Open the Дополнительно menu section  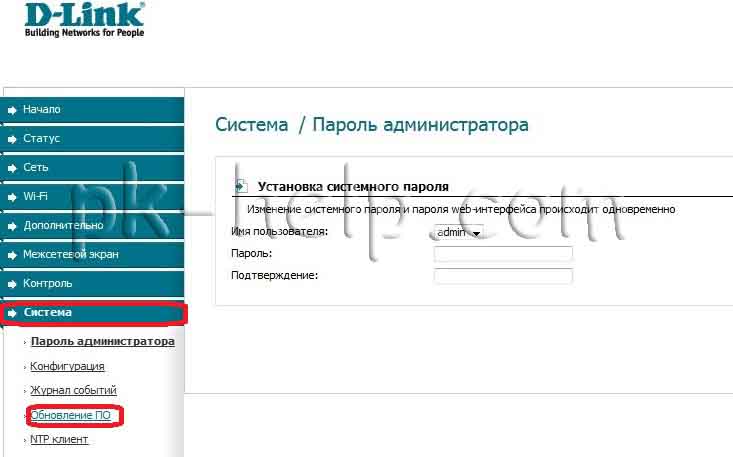[x=93, y=226]
